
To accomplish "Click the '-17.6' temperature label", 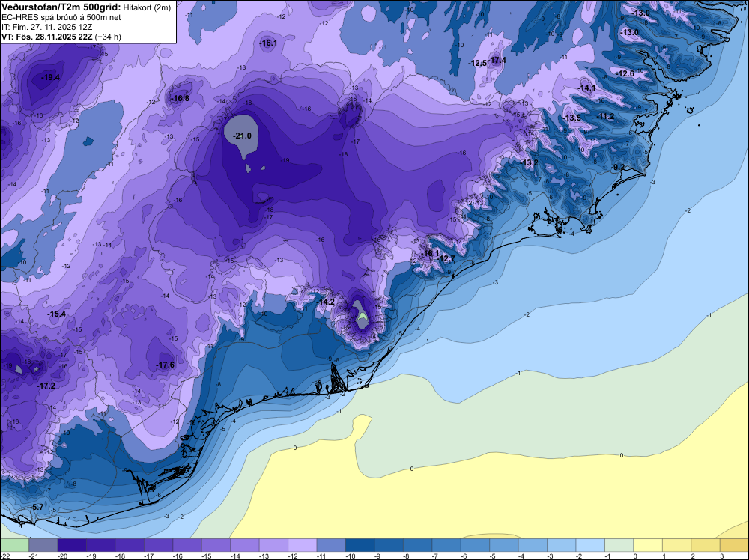I will [x=165, y=365].
